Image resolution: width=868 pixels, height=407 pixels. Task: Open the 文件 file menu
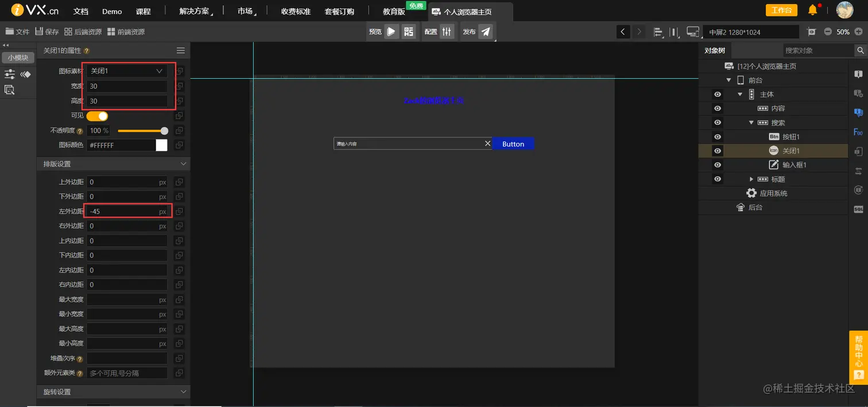pos(17,32)
